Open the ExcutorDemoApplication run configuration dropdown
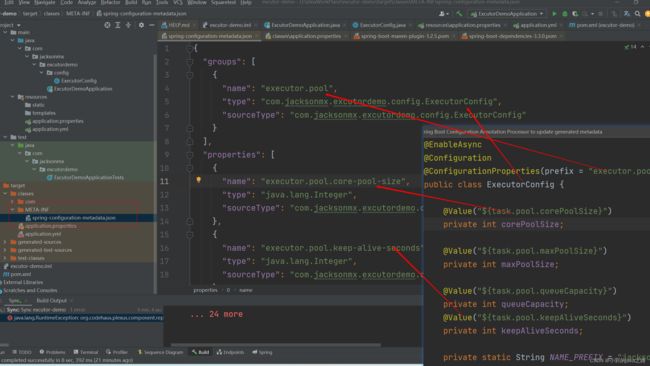The image size is (650, 366). click(507, 14)
